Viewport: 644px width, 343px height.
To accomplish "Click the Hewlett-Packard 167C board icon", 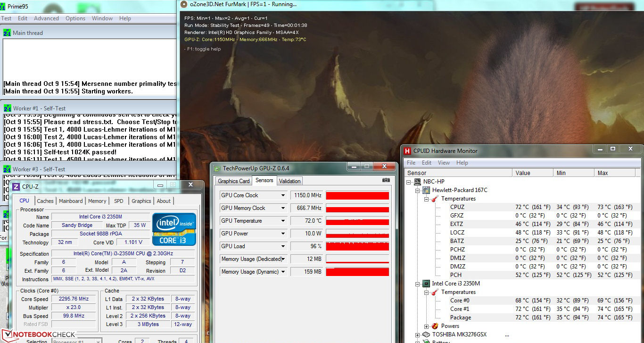I will [x=427, y=190].
